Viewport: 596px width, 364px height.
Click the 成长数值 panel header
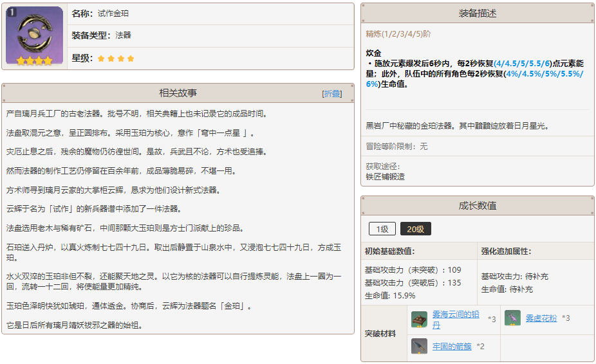478,206
